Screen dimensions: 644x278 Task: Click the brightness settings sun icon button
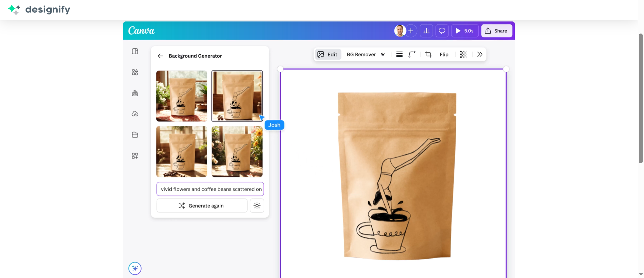pyautogui.click(x=257, y=206)
